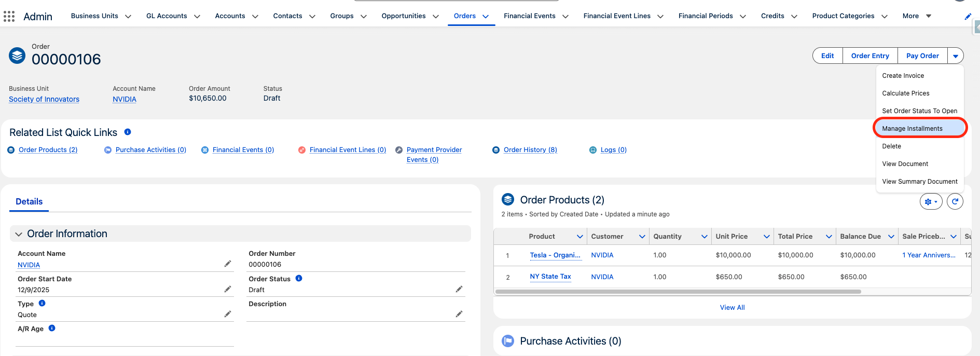The width and height of the screenshot is (980, 356).
Task: Open Total Price column header dropdown
Action: [829, 237]
